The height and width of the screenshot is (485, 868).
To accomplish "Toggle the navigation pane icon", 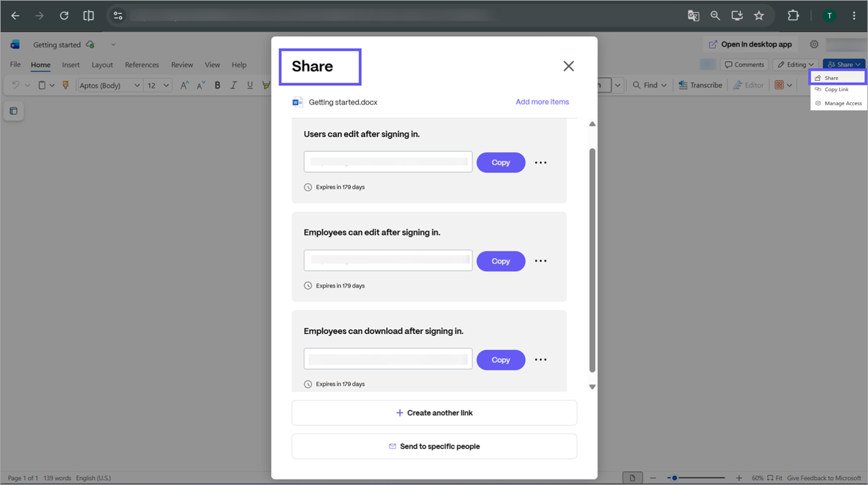I will (x=13, y=111).
